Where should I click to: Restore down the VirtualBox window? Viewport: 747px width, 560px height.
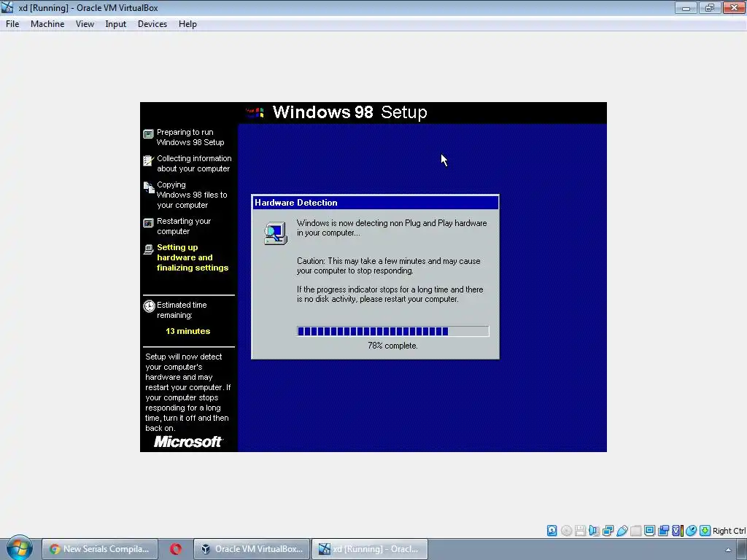pos(710,7)
